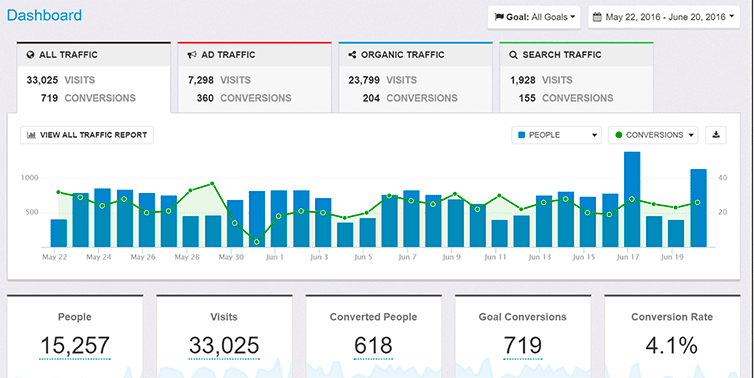Click the Goal Conversions value 719 in the card
Screen dimensions: 754x378
523,345
